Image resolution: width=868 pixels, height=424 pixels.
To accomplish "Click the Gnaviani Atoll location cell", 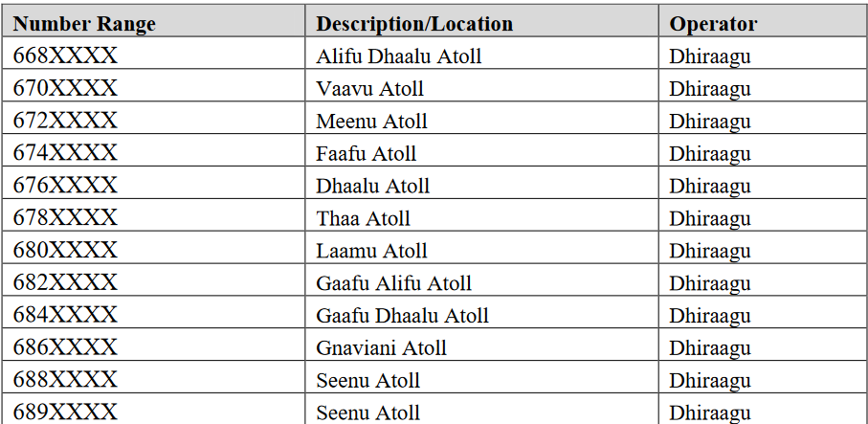I will tap(382, 347).
